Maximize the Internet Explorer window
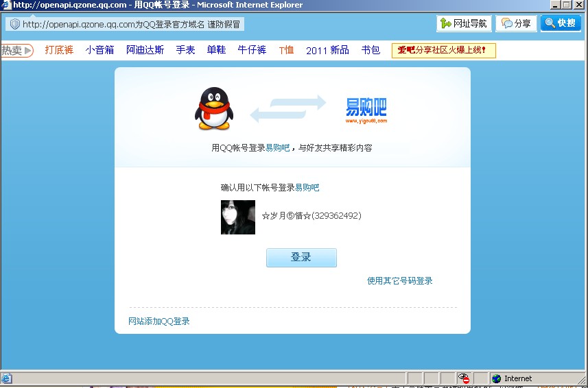 click(x=567, y=5)
